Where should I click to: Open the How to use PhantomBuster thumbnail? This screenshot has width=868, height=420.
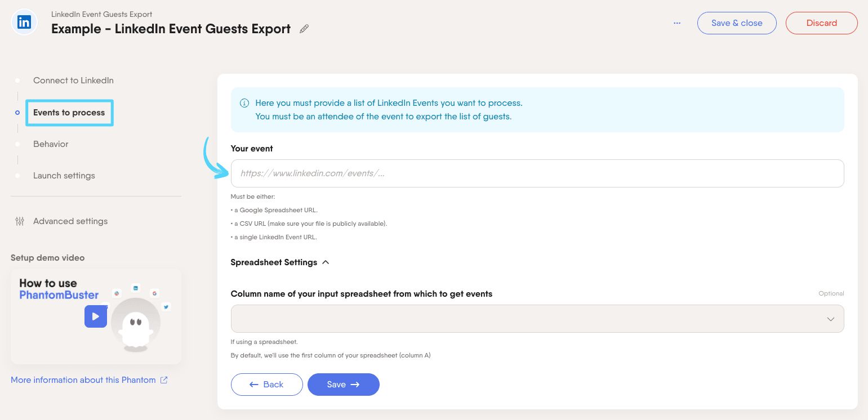pos(96,316)
